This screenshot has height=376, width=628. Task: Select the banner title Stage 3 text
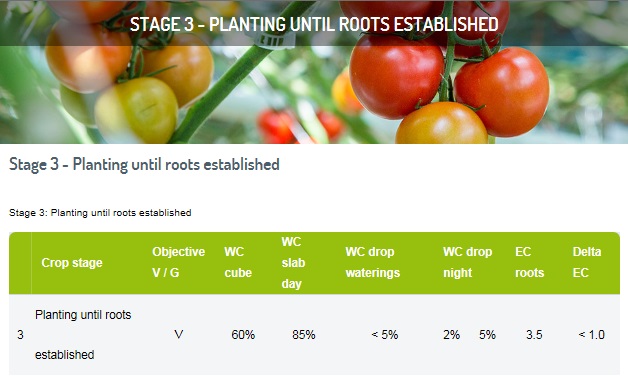coord(314,24)
